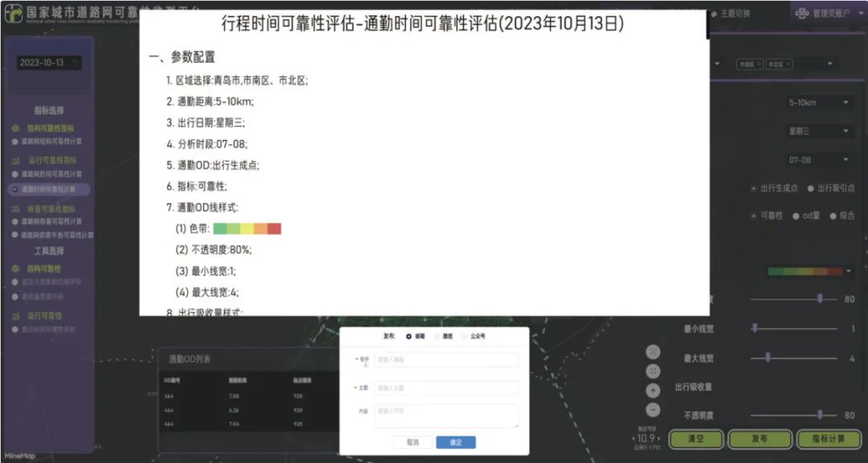Open the 星期三 travel day dropdown

819,131
